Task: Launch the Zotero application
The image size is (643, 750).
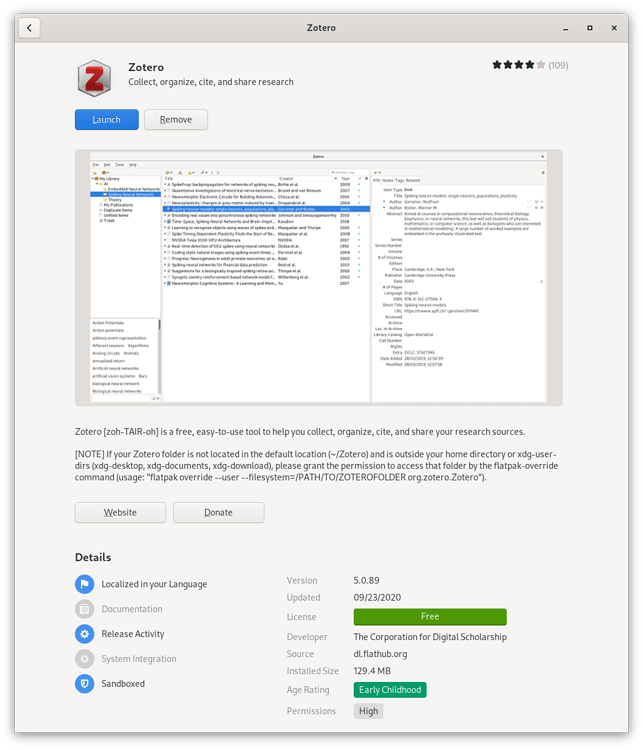Action: [x=107, y=120]
